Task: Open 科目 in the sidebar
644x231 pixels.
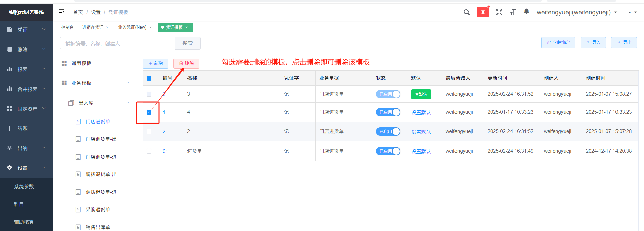Action: [19, 204]
